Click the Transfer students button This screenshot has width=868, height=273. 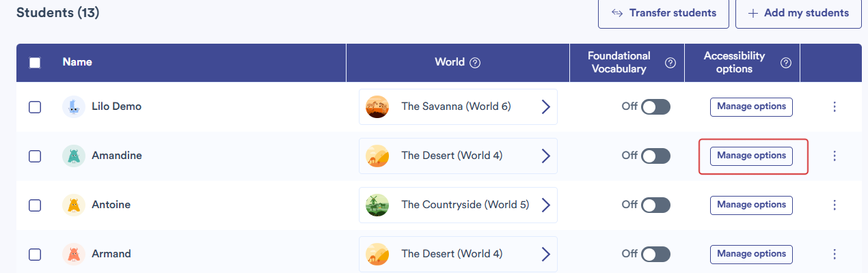pos(664,13)
